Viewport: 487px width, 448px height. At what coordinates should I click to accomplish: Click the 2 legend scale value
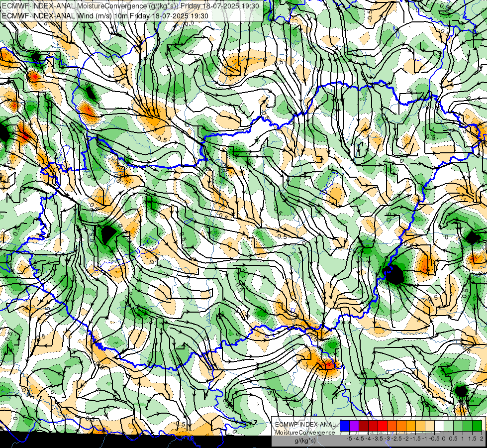click(482, 439)
